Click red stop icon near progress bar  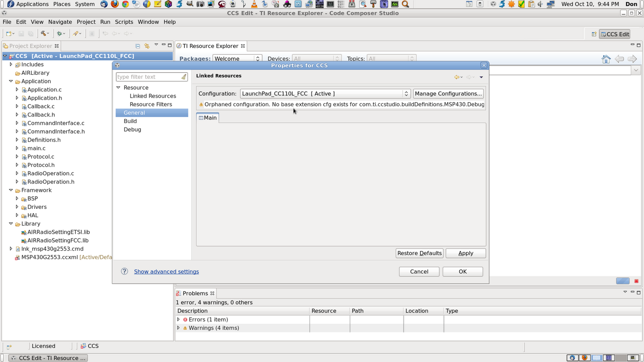(636, 281)
